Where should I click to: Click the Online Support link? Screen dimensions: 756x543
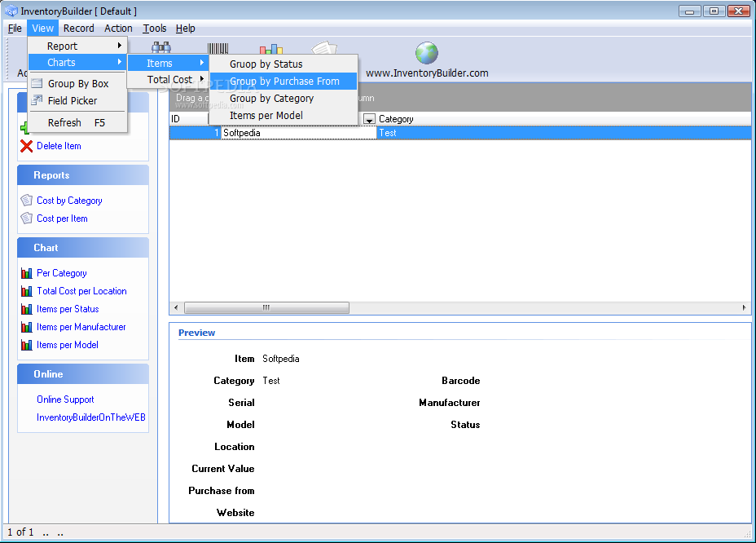pos(65,400)
